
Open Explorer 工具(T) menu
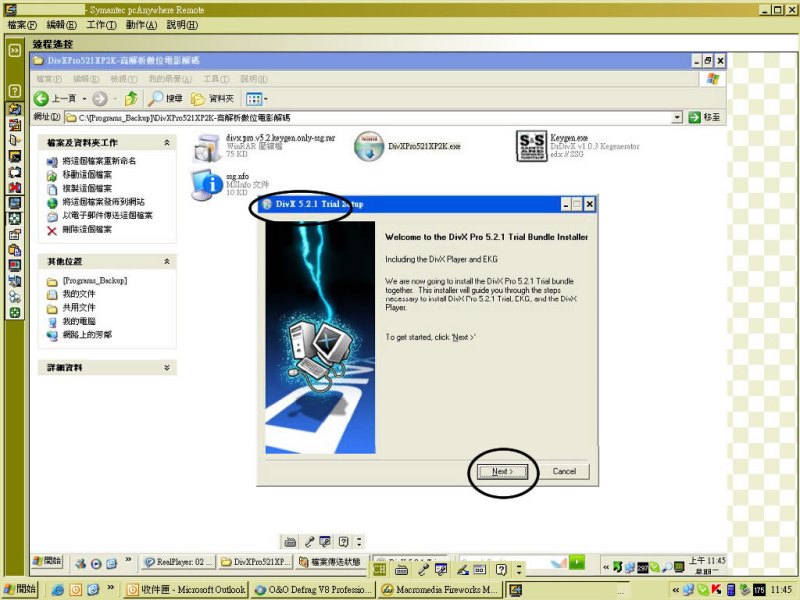pyautogui.click(x=216, y=79)
